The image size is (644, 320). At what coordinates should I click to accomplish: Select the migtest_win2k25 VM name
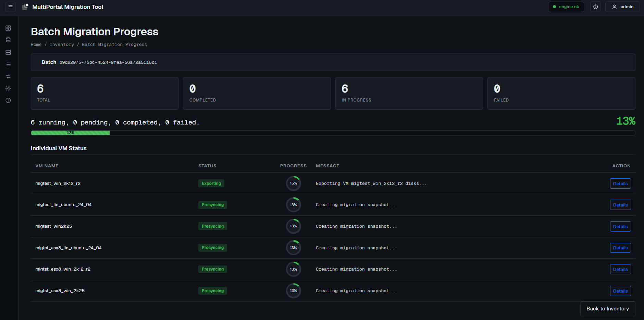coord(53,226)
